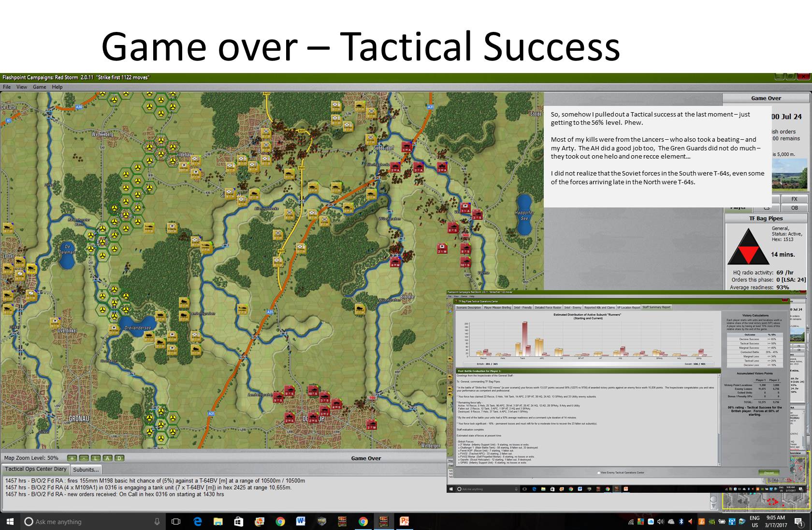Click the 'Orders this phase: 0' line

pos(769,280)
